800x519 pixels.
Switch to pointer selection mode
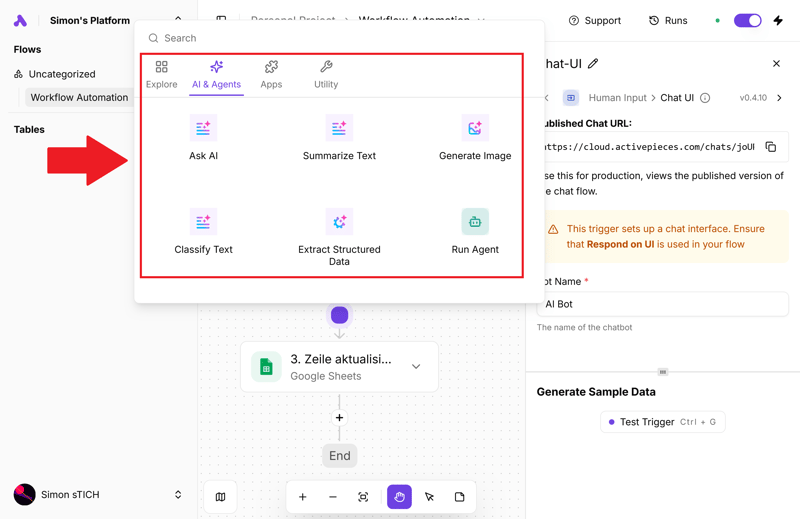pyautogui.click(x=429, y=497)
